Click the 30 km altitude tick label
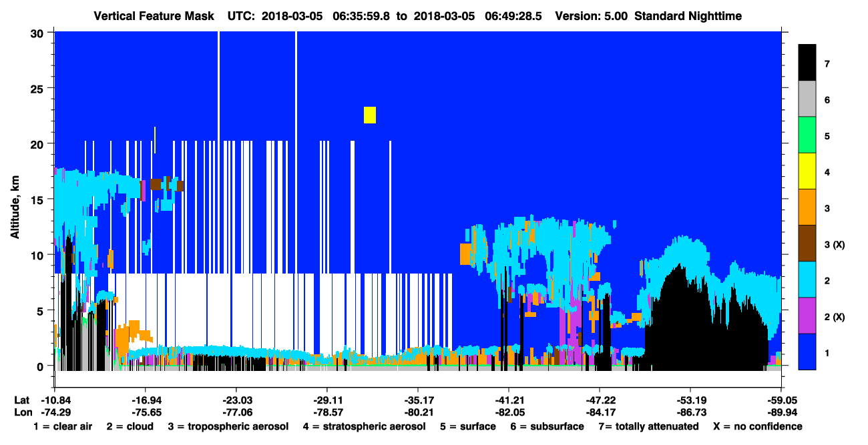Viewport: 868px width, 445px height. [39, 32]
